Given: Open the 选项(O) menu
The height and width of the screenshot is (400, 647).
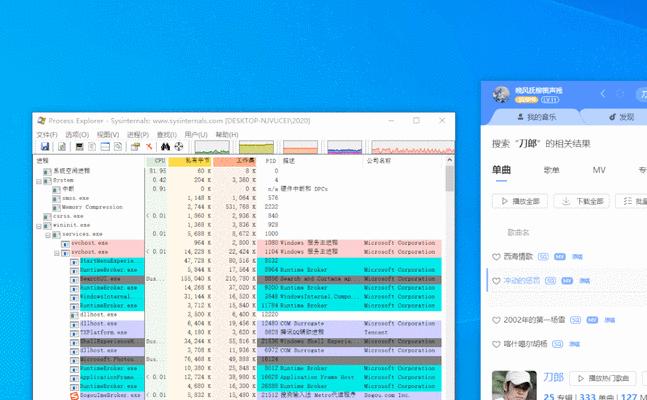Looking at the screenshot, I should coord(77,135).
